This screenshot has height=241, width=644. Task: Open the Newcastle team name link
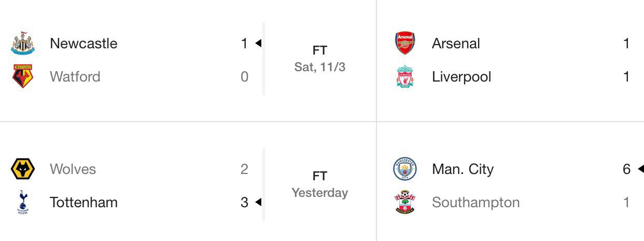click(x=83, y=43)
